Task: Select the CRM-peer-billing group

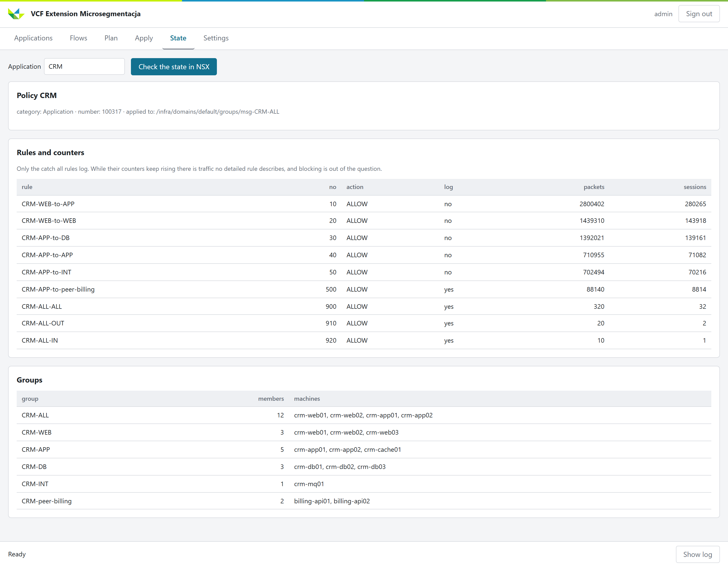Action: (364, 501)
